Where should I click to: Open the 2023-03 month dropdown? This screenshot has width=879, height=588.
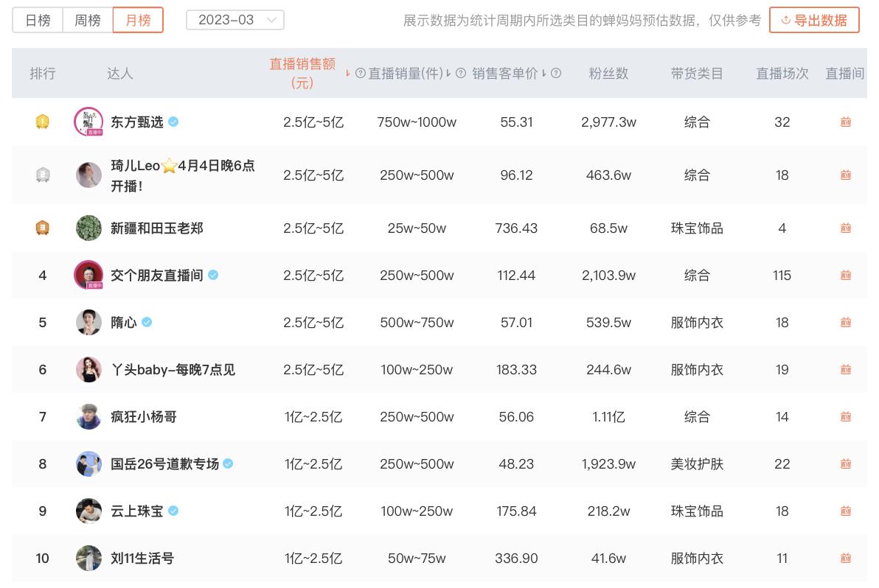tap(235, 20)
